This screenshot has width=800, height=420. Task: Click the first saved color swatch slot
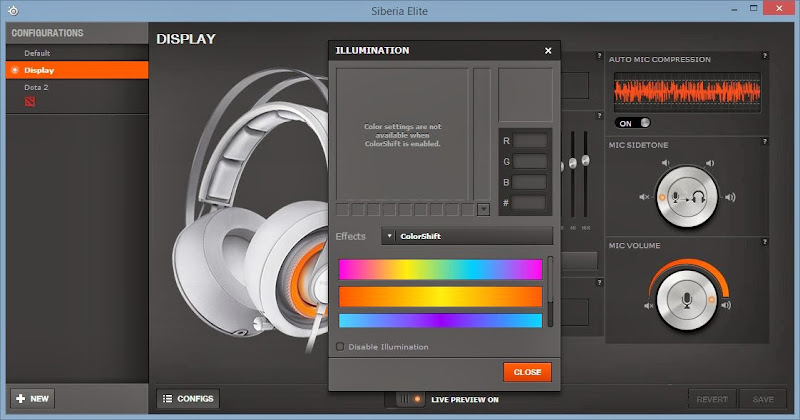(342, 209)
